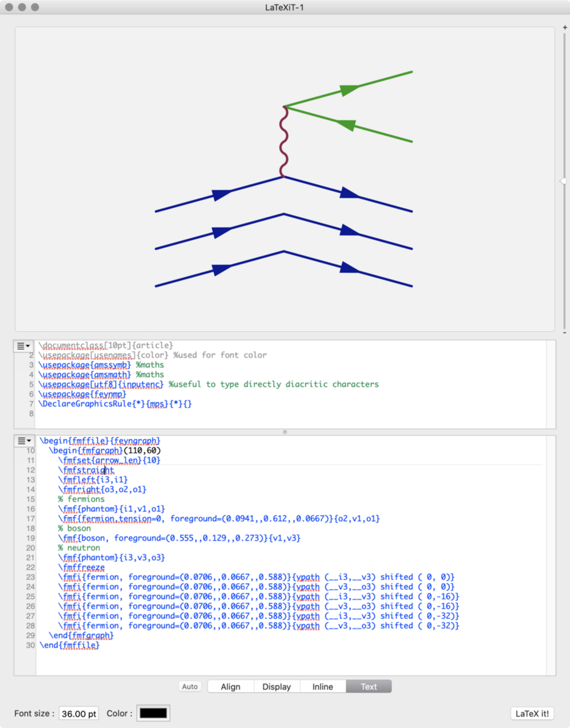Click the Font size input field
The image size is (570, 728).
(x=79, y=714)
